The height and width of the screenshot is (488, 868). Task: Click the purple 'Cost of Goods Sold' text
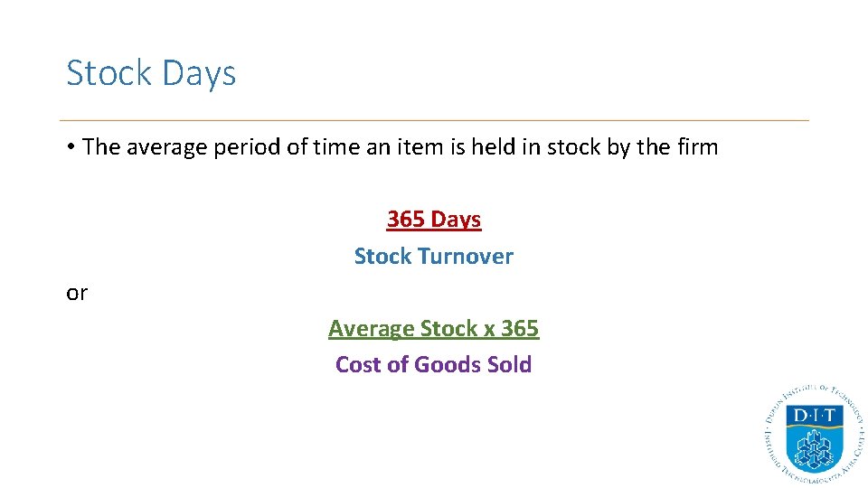434,364
